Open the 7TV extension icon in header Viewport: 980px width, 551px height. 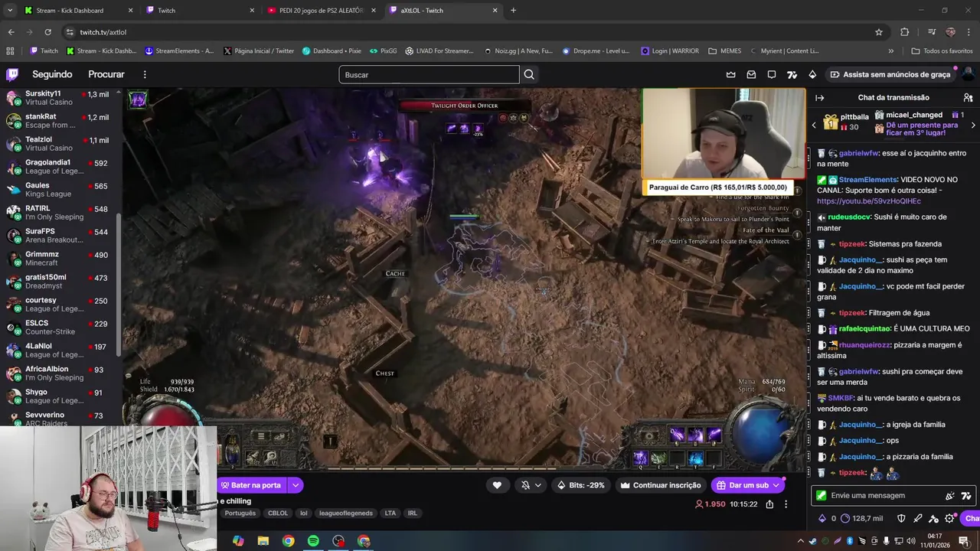pos(792,74)
